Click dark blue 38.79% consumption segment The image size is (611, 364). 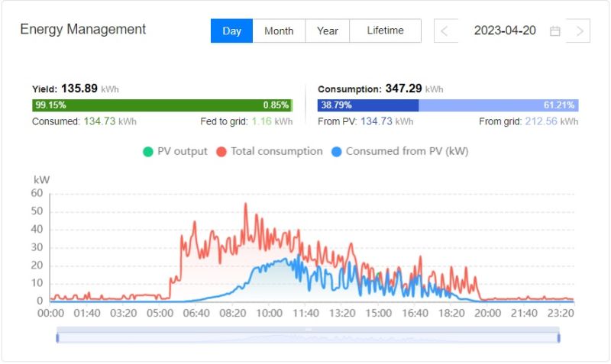(368, 105)
